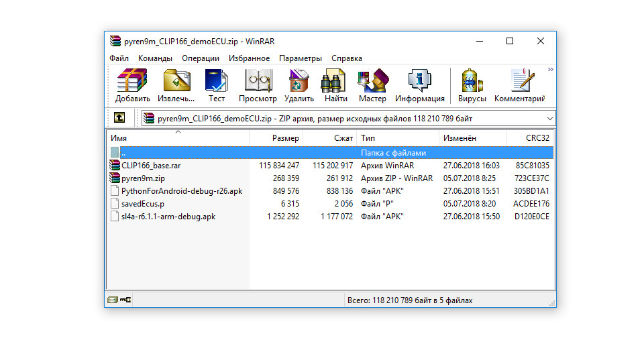
Task: Expand hidden toolbar buttons chevron
Action: 550,70
